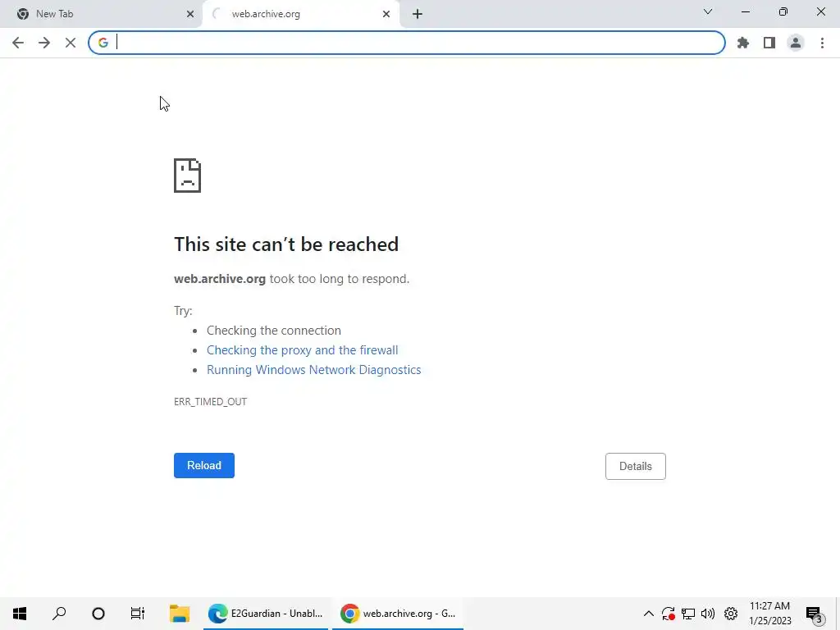The image size is (840, 630).
Task: Open the Windows Start menu
Action: pos(20,614)
